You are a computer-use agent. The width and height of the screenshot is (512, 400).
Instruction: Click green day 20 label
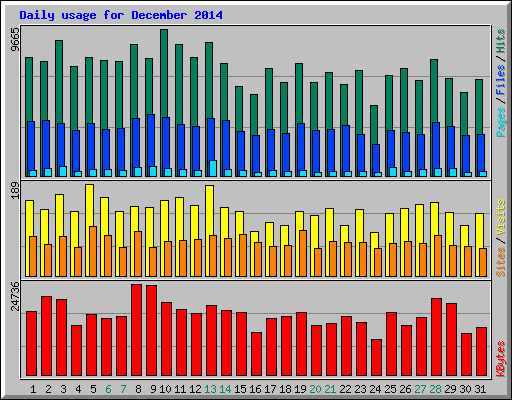(x=315, y=389)
